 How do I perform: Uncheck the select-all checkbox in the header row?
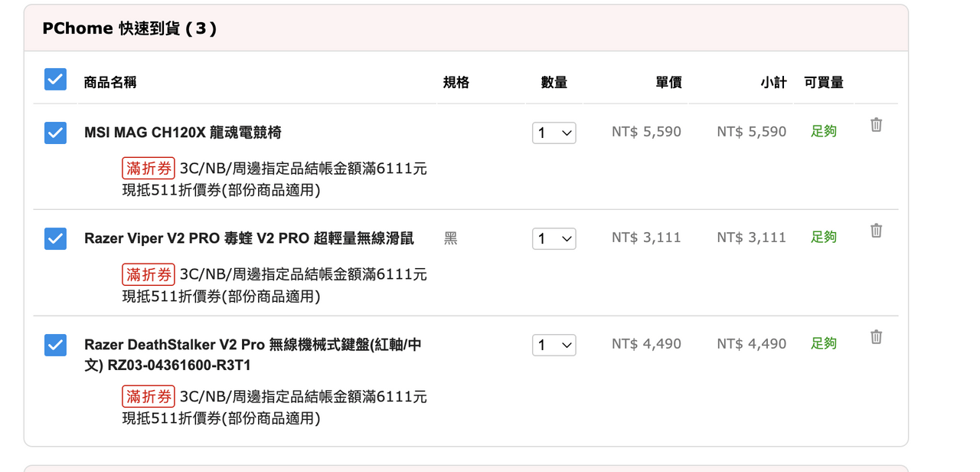click(x=55, y=78)
